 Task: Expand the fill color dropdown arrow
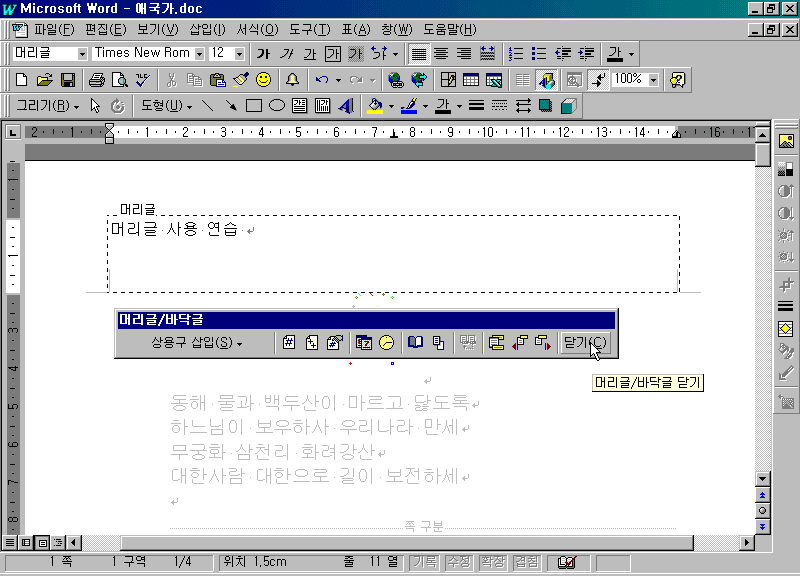pos(391,106)
